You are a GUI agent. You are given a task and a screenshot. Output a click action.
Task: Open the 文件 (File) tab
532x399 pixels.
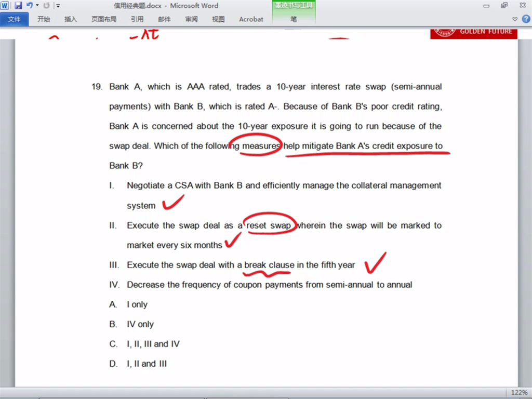point(14,19)
